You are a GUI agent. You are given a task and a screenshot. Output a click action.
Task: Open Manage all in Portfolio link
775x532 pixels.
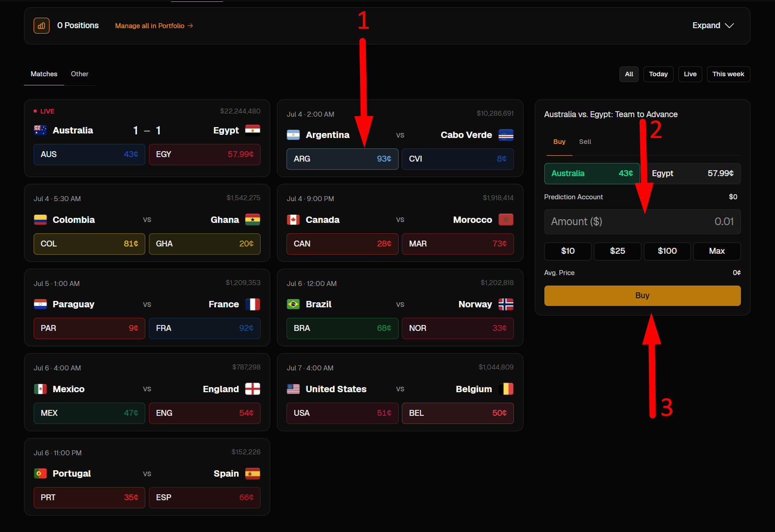[154, 26]
